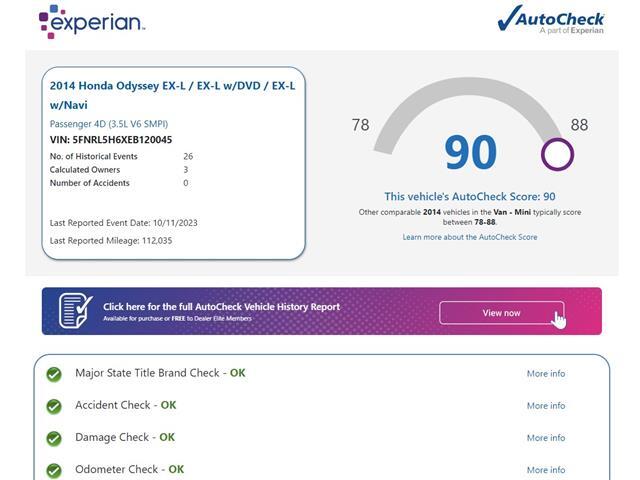The width and height of the screenshot is (640, 480).
Task: Click the gauge high value 88
Action: (x=579, y=125)
